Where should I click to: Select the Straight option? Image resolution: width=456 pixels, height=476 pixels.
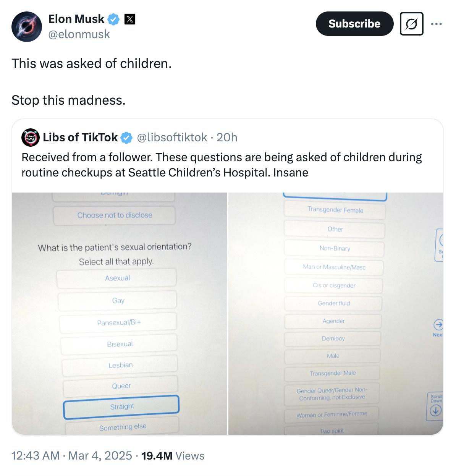pyautogui.click(x=121, y=406)
